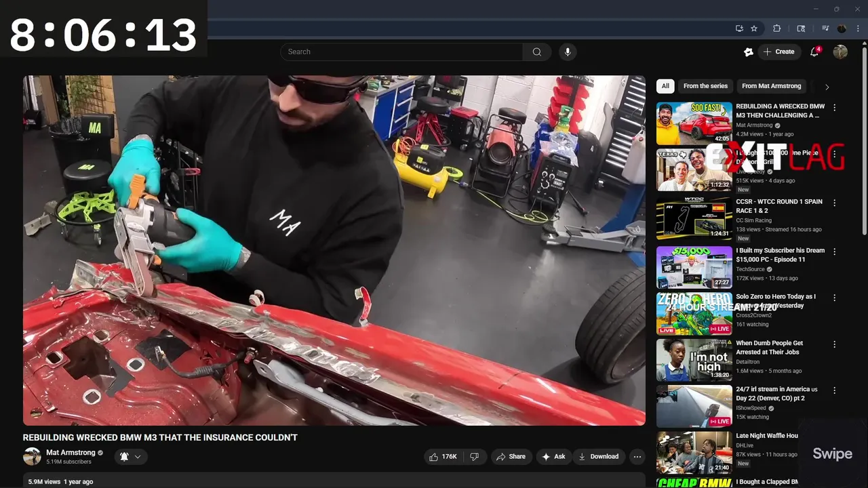Expand the subscription bell dropdown chevron
Image resolution: width=868 pixels, height=488 pixels.
click(138, 457)
